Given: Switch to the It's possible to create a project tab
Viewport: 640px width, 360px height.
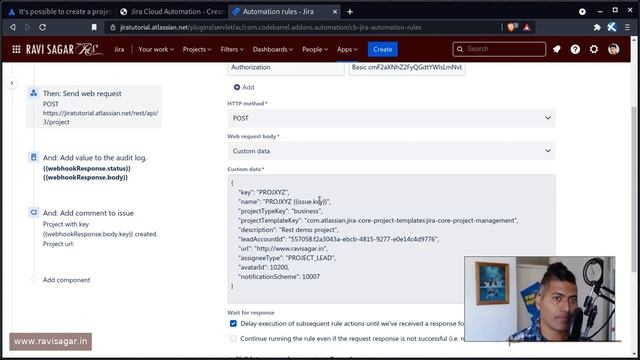Looking at the screenshot, I should [60, 12].
